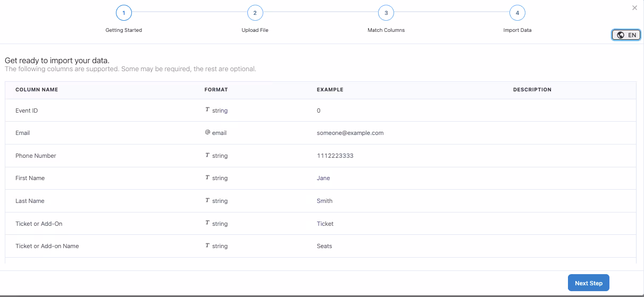Click the Ticket or Add-On cell
Screen dimensions: 644x297
(39, 224)
